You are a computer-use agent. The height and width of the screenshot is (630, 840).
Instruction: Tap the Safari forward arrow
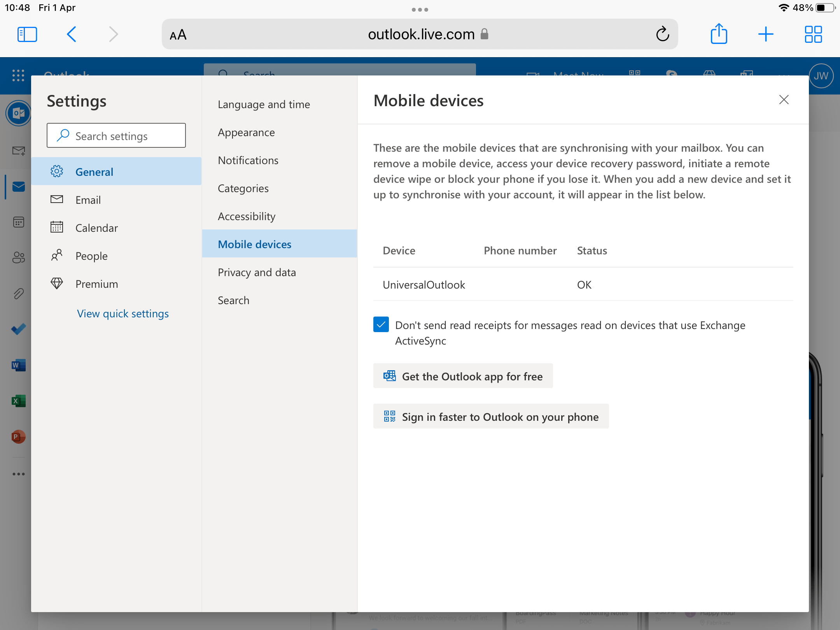[113, 34]
